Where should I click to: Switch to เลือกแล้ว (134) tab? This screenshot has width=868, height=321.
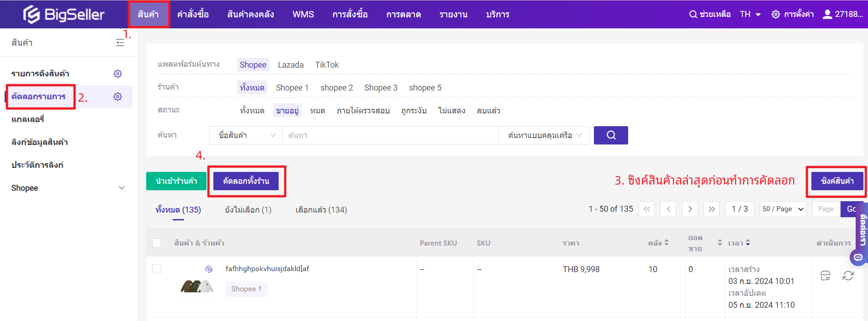tap(321, 210)
